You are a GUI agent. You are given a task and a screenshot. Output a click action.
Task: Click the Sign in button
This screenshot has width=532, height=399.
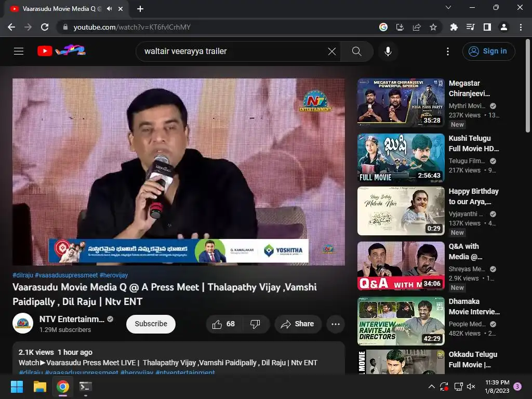click(x=488, y=51)
